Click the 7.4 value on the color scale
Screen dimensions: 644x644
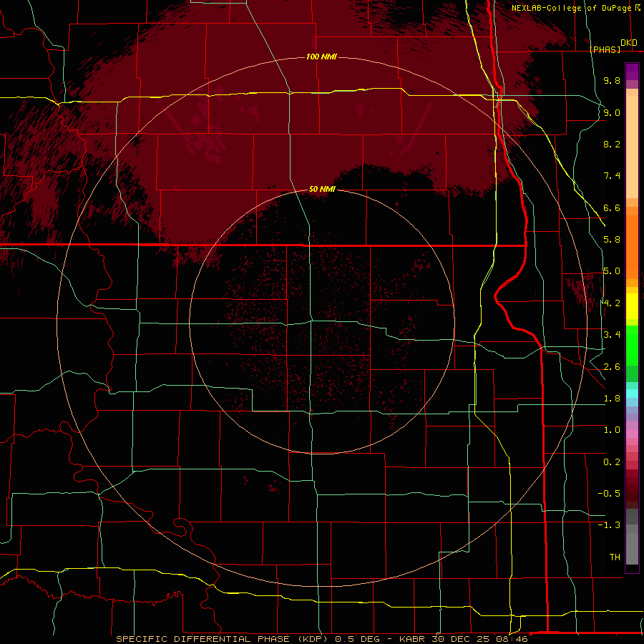pos(612,176)
